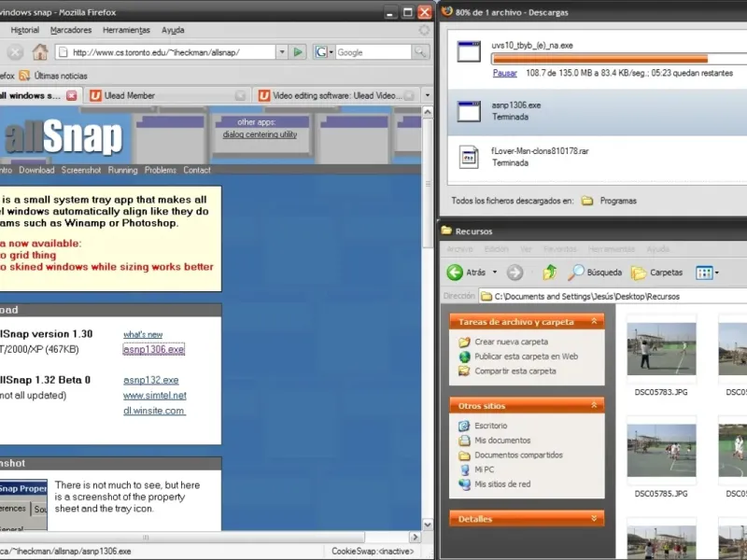This screenshot has height=560, width=747.
Task: Click the asnp1306.exe file icon in Descargas
Action: coord(469,111)
